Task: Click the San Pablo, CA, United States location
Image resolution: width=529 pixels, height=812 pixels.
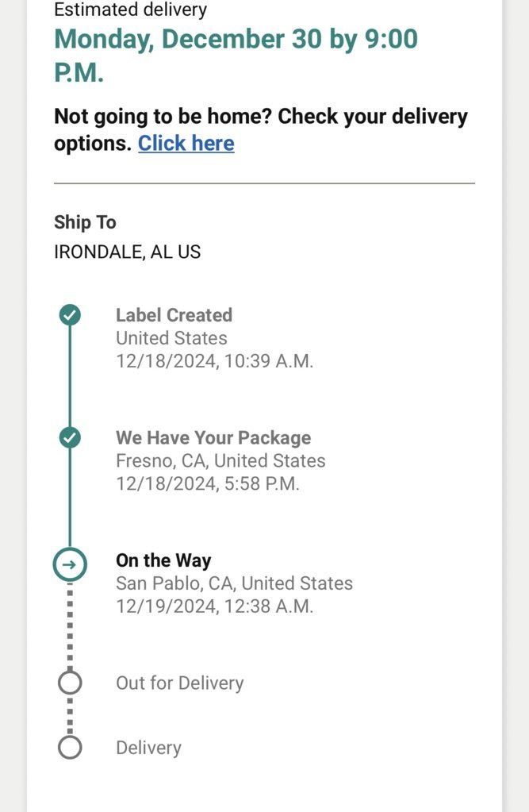Action: click(x=235, y=583)
